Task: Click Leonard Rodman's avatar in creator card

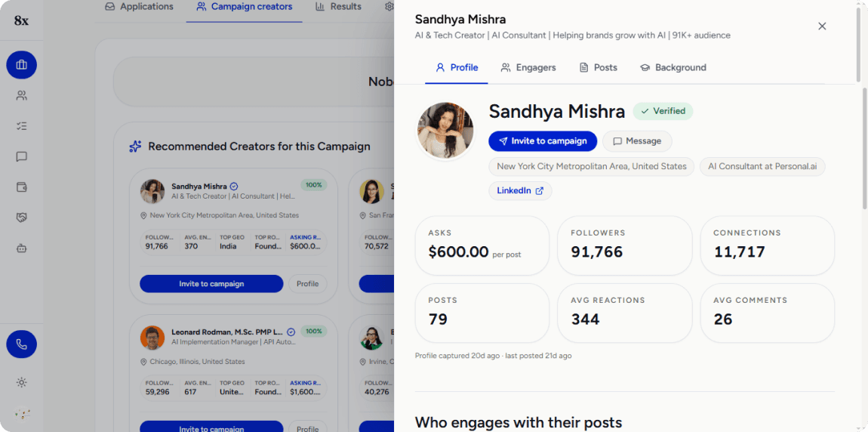Action: click(152, 338)
